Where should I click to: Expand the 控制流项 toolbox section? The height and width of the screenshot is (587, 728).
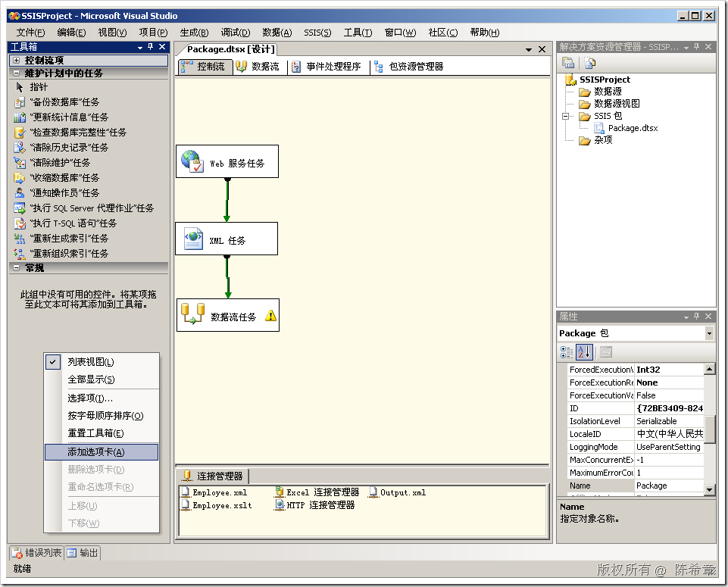coord(16,61)
